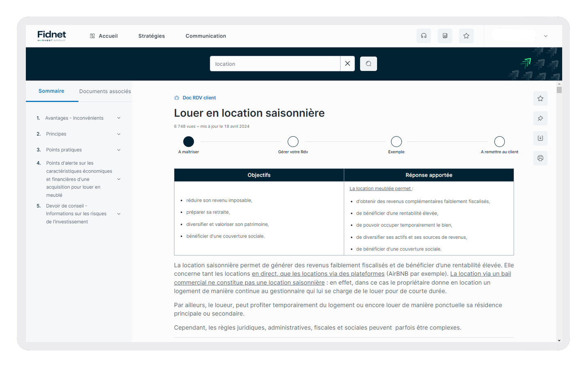Select the 'A remettre au client' step circle
Screen dimensions: 588x367
(499, 141)
